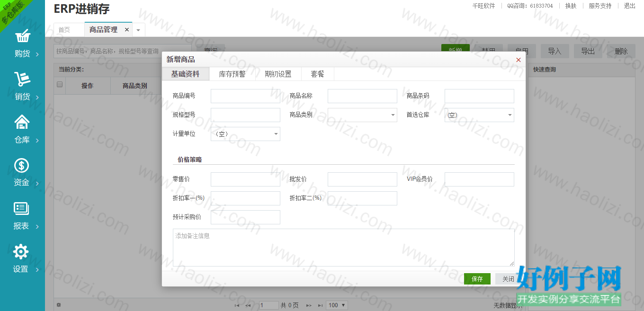This screenshot has height=311, width=644.
Task: Click the 导入 button
Action: pos(555,51)
